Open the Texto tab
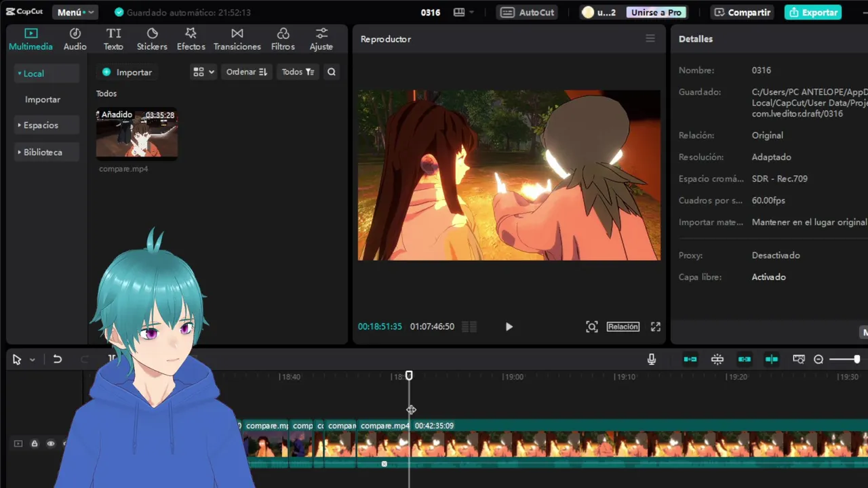The height and width of the screenshot is (488, 868). 113,39
